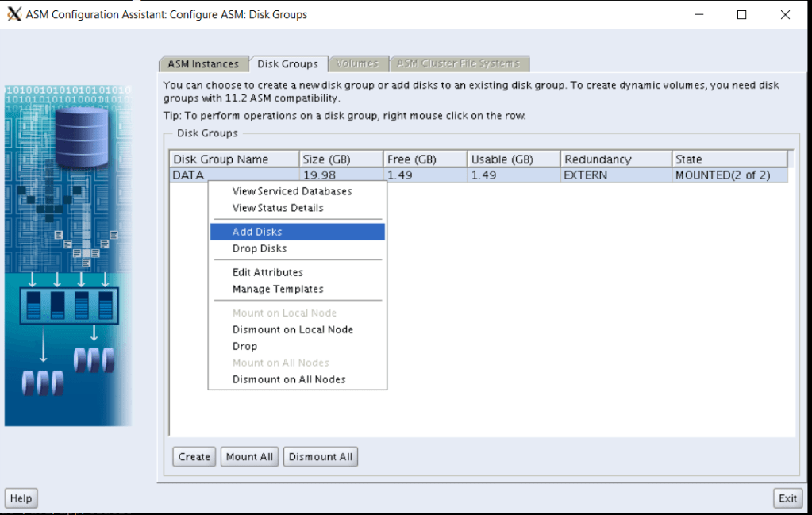Choose Manage Templates menu item
The image size is (812, 515).
click(x=277, y=289)
